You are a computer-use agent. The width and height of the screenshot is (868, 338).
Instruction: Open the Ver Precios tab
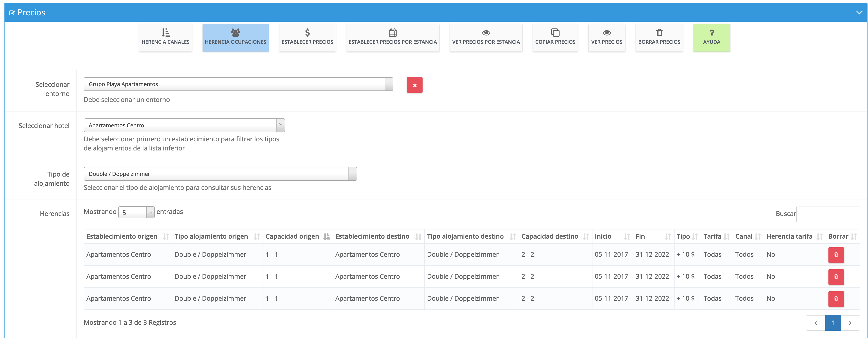coord(606,38)
